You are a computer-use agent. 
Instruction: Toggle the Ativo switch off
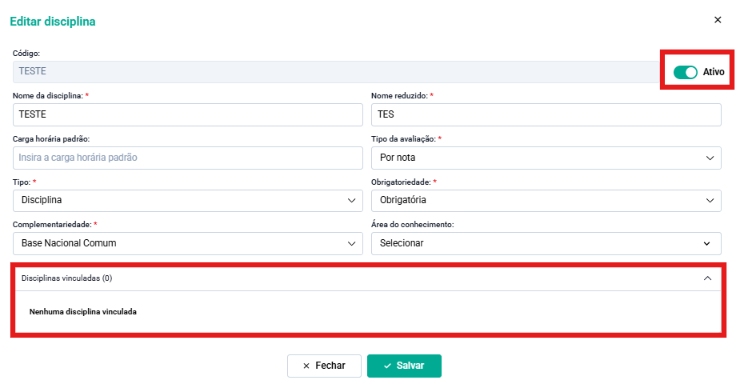pos(685,72)
